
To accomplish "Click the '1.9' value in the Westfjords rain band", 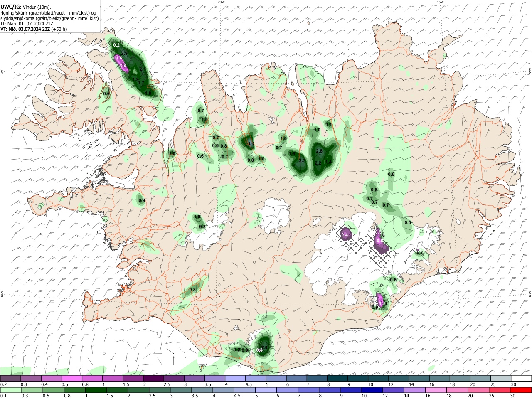I will pos(135,79).
